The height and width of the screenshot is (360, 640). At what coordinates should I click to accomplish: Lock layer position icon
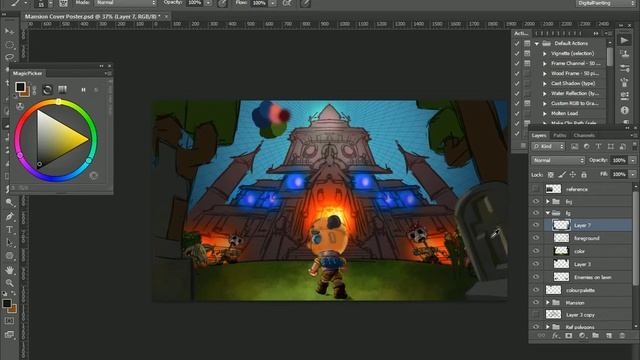click(x=573, y=175)
